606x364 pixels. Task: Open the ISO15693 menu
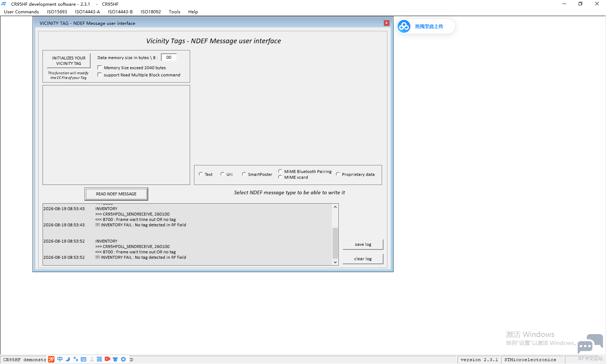[x=57, y=12]
